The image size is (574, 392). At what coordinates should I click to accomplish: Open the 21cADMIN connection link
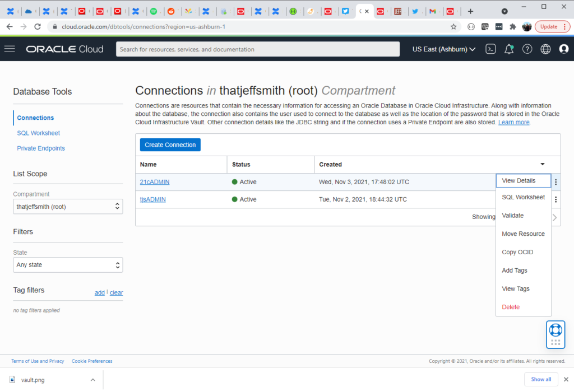(x=155, y=182)
